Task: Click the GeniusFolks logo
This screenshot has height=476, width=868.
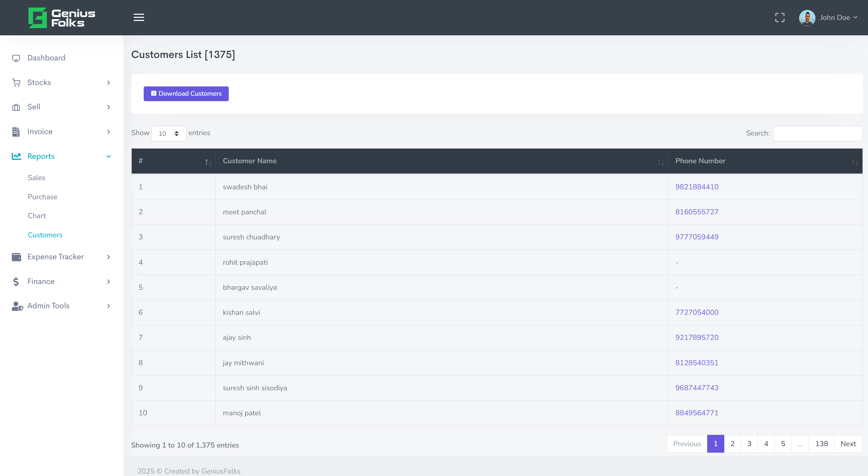Action: tap(61, 17)
